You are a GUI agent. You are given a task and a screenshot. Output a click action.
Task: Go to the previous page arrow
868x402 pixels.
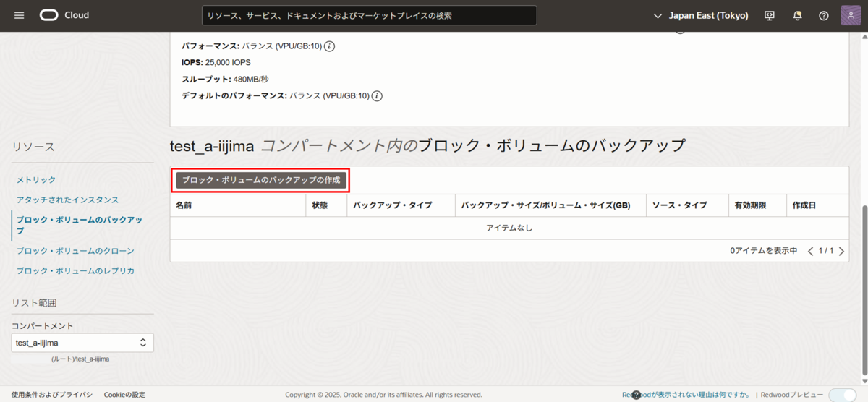811,251
